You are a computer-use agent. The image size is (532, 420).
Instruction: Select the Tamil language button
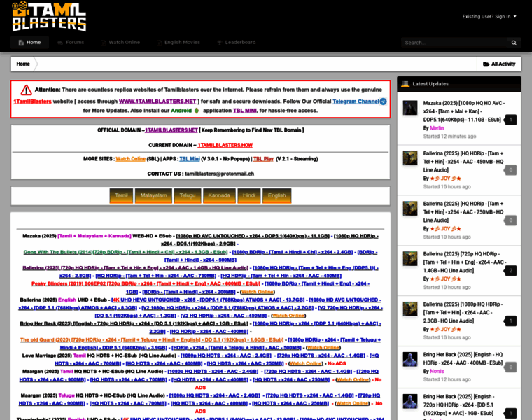pyautogui.click(x=121, y=196)
